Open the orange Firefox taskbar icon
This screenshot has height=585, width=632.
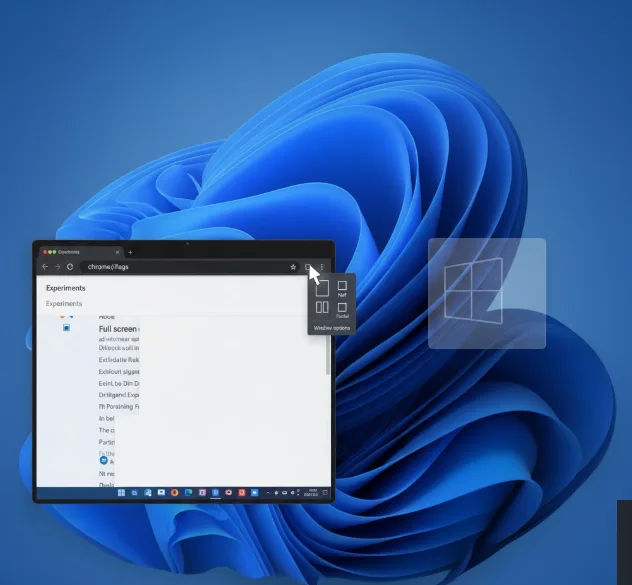(174, 493)
